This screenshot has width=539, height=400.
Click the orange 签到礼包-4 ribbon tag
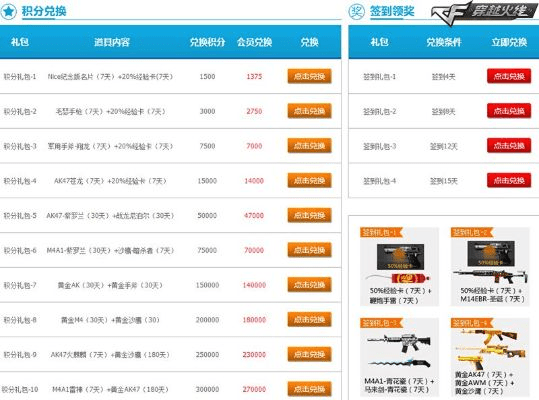pos(471,323)
